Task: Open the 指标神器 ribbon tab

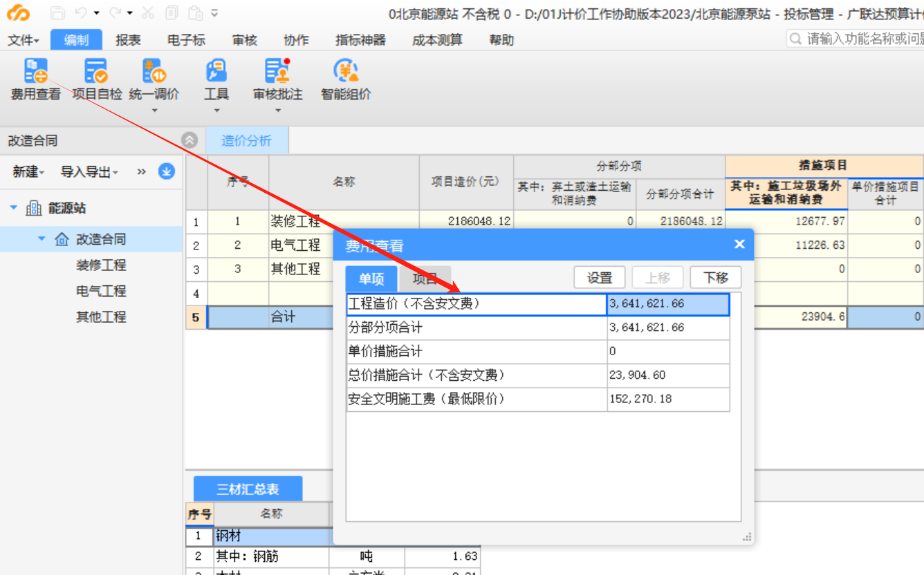Action: [360, 40]
